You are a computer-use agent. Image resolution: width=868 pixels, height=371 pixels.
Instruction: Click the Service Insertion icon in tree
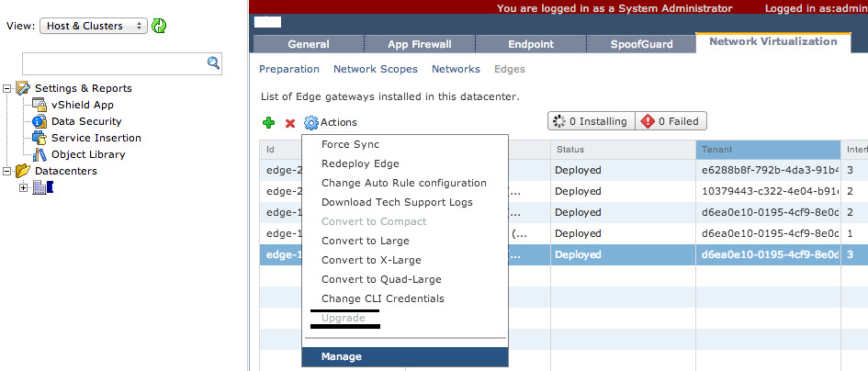point(39,138)
